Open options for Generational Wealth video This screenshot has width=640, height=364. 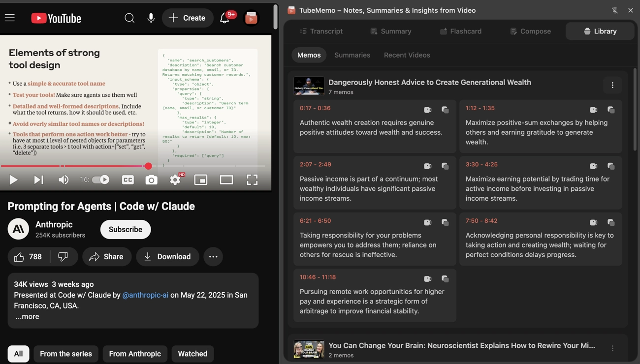tap(612, 85)
